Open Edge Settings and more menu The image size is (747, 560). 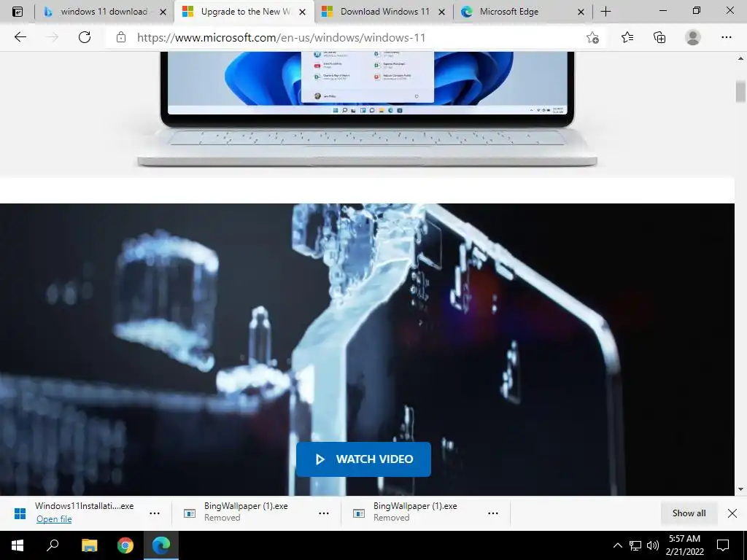point(726,37)
